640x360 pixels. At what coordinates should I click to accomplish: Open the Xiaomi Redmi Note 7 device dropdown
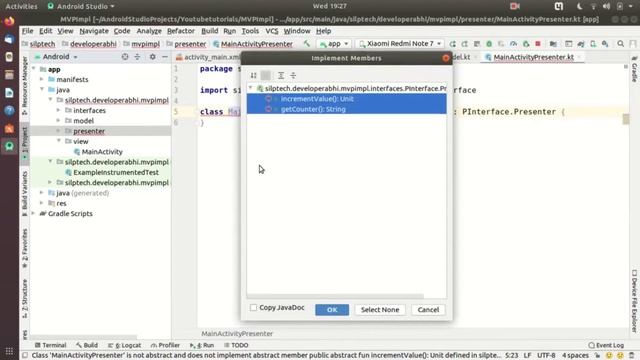pos(400,44)
